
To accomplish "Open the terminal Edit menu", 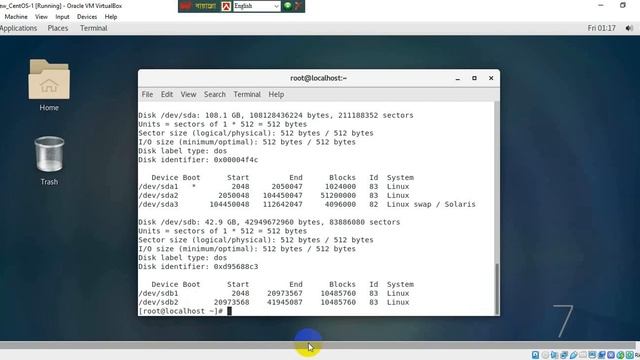I will 167,94.
